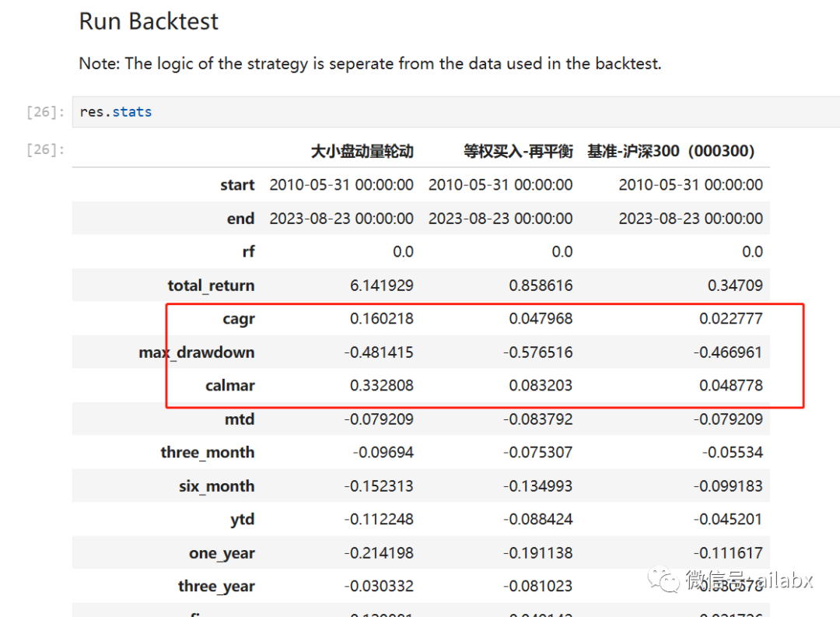Click calmar value 0.083203
The width and height of the screenshot is (840, 617).
541,385
